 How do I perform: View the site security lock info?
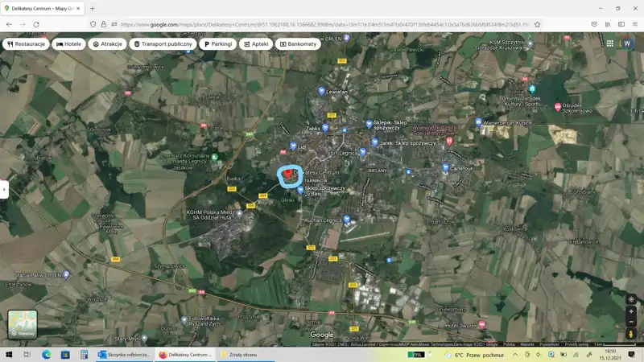pos(104,24)
